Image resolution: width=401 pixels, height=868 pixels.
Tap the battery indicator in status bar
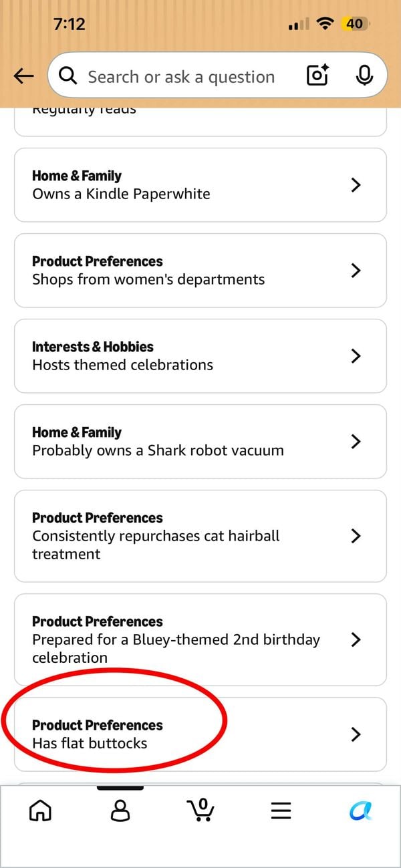coord(356,24)
